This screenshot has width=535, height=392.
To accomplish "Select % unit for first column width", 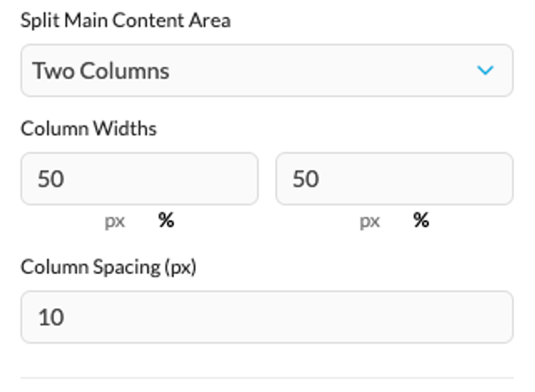I will tap(166, 220).
